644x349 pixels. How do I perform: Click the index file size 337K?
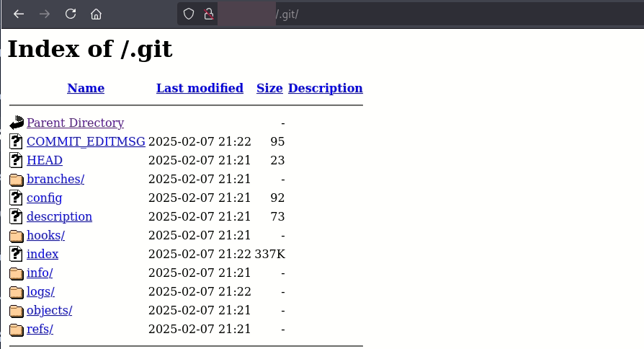pos(270,254)
